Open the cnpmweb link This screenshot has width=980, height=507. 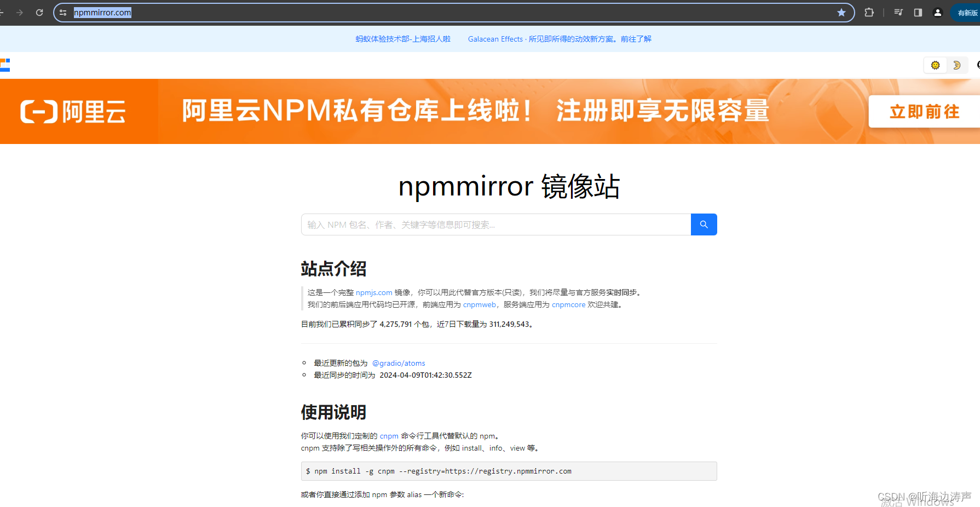[x=480, y=304]
